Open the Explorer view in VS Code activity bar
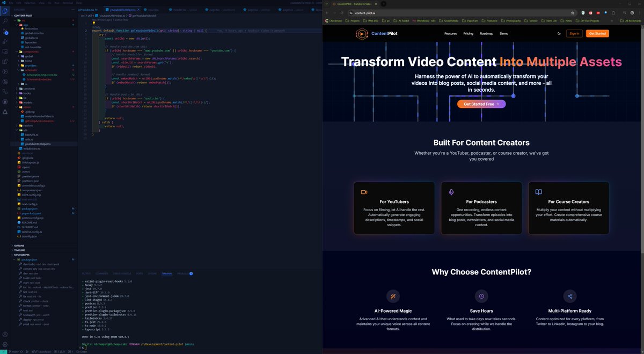This screenshot has width=644, height=354. point(5,10)
